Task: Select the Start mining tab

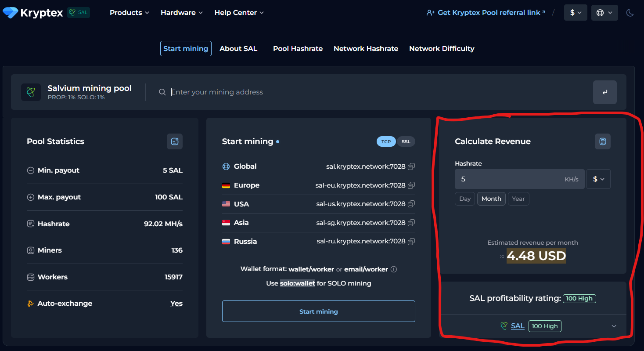Action: click(x=186, y=48)
